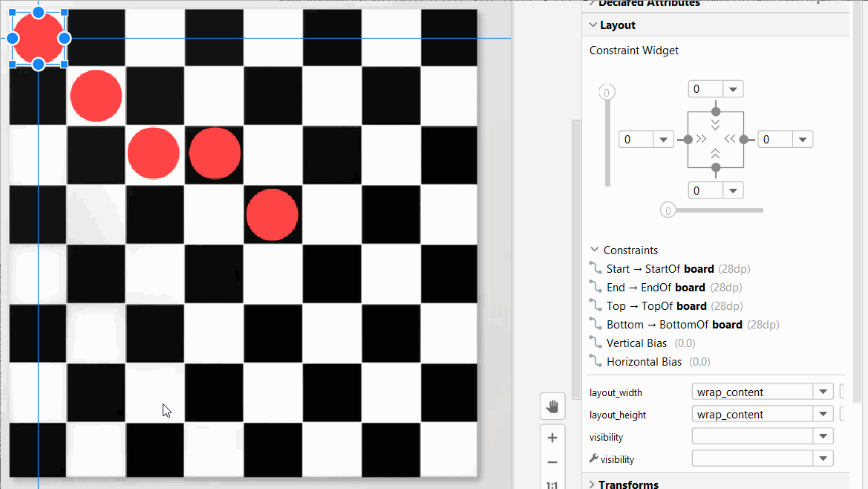Screen dimensions: 868x489
Task: Toggle the bottom inner chevrons in constraint widget
Action: coord(716,153)
